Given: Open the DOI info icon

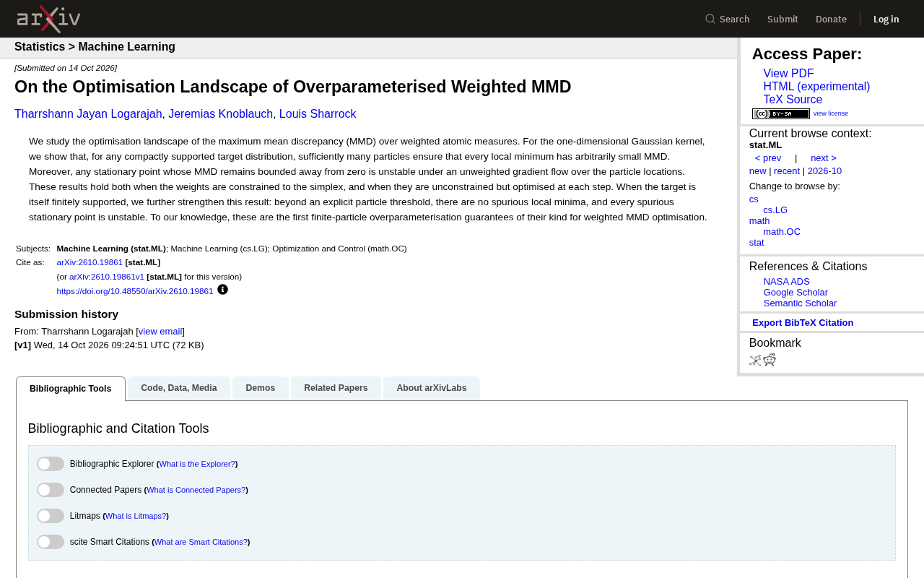Looking at the screenshot, I should pos(222,290).
